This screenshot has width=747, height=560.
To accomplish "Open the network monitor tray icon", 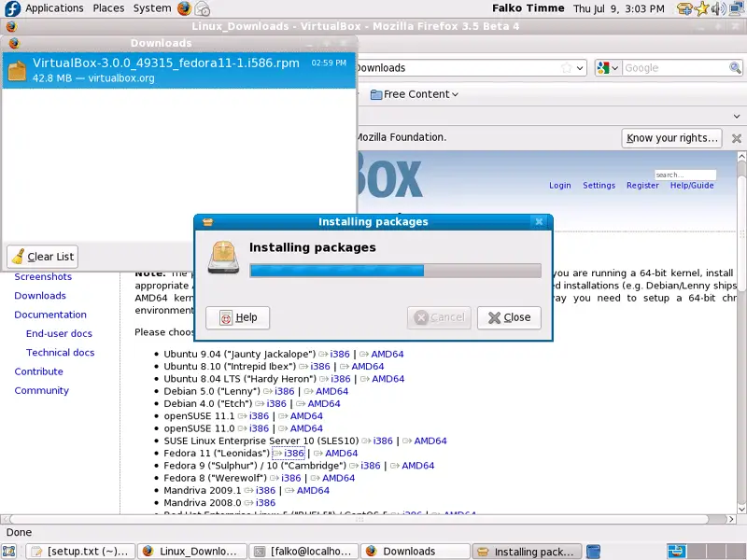I will pos(737,8).
